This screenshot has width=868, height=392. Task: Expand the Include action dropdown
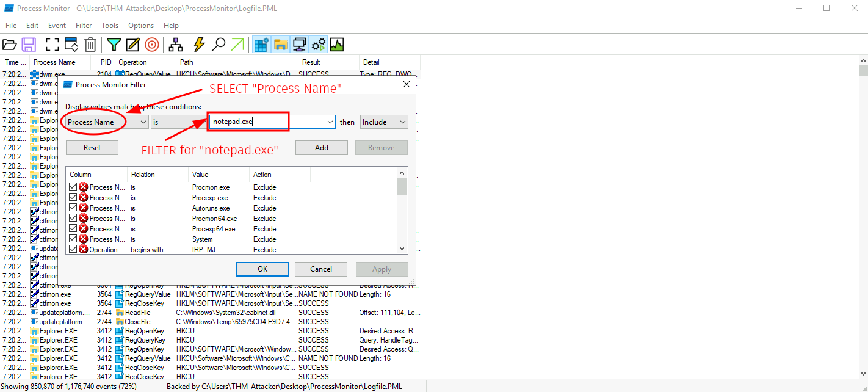[402, 122]
